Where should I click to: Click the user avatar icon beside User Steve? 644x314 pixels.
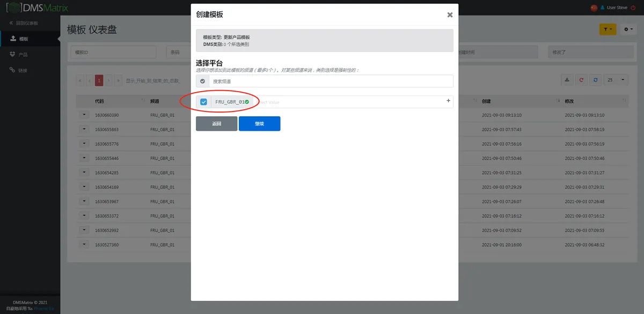tap(602, 8)
